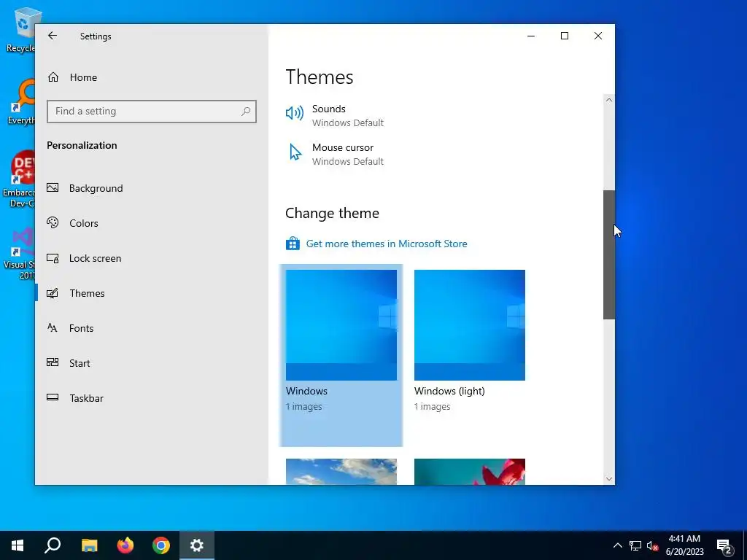Go back using the Settings back arrow

(53, 36)
